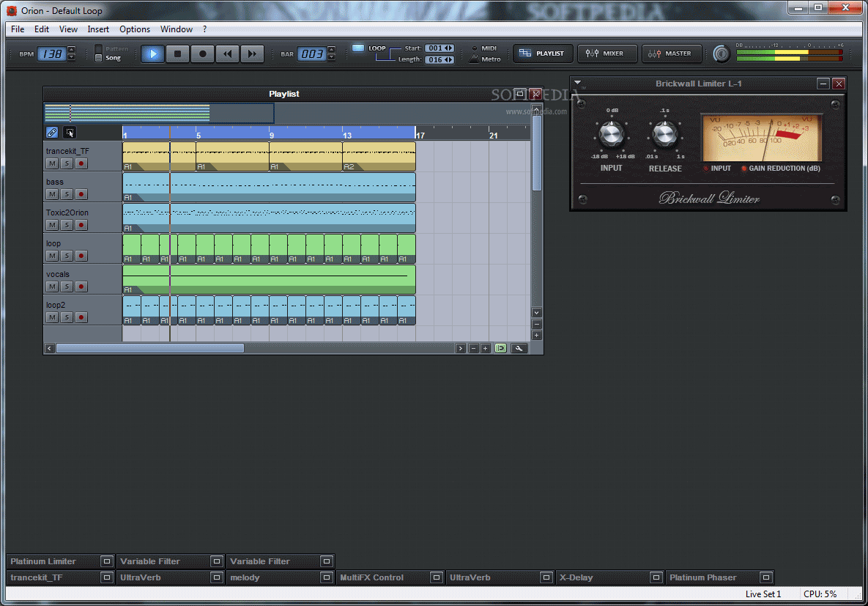Mute the vocals track
The width and height of the screenshot is (868, 606).
(52, 287)
